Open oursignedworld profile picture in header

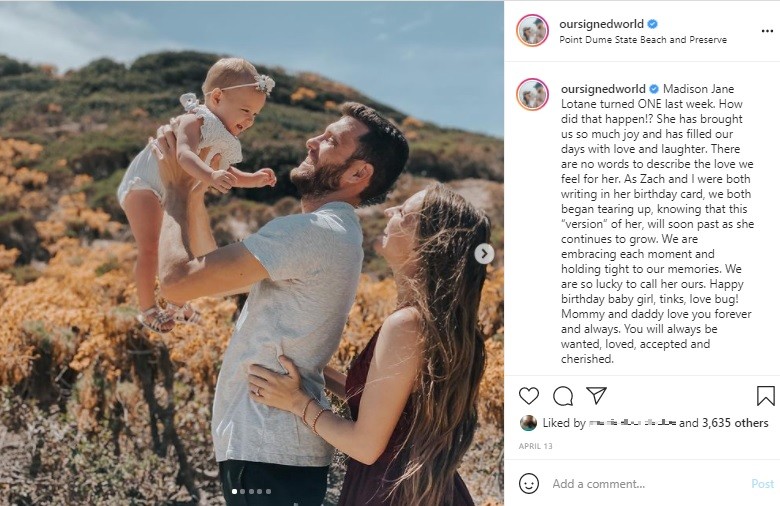532,31
